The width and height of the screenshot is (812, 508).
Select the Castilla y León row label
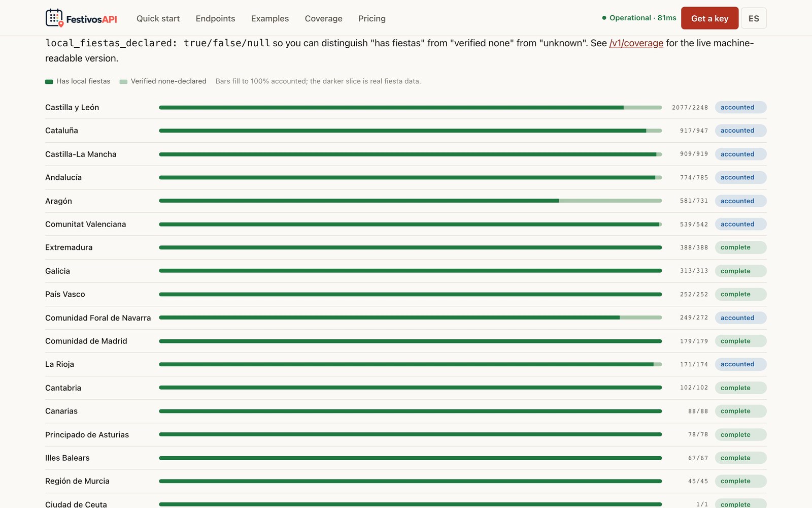click(72, 107)
